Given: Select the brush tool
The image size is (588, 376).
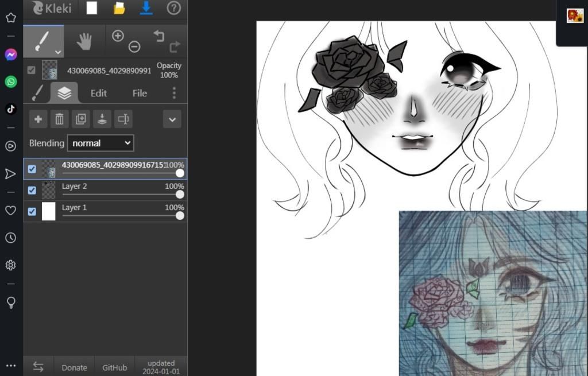Looking at the screenshot, I should [43, 41].
